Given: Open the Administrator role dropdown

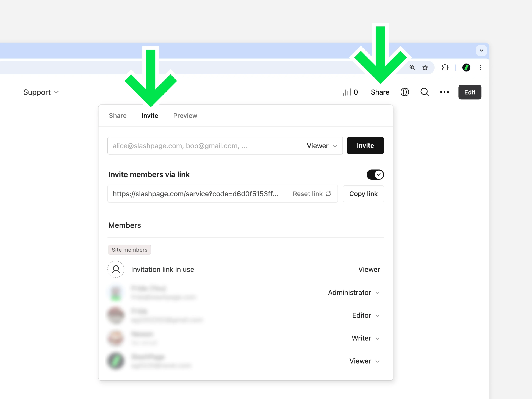Looking at the screenshot, I should tap(354, 292).
